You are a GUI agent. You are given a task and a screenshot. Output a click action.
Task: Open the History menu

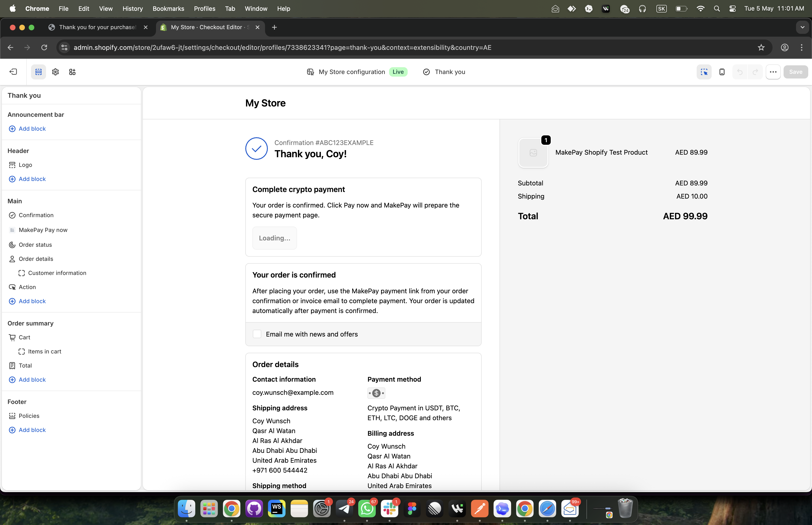pyautogui.click(x=133, y=8)
